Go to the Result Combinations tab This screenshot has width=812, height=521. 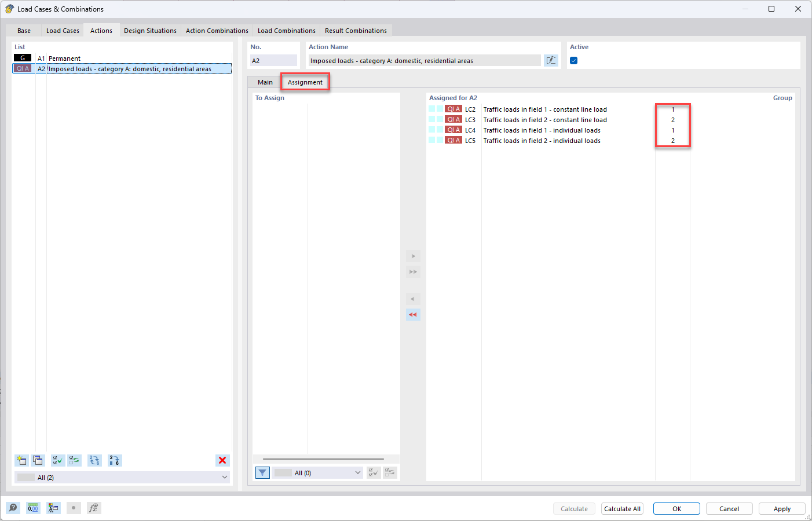click(x=356, y=31)
